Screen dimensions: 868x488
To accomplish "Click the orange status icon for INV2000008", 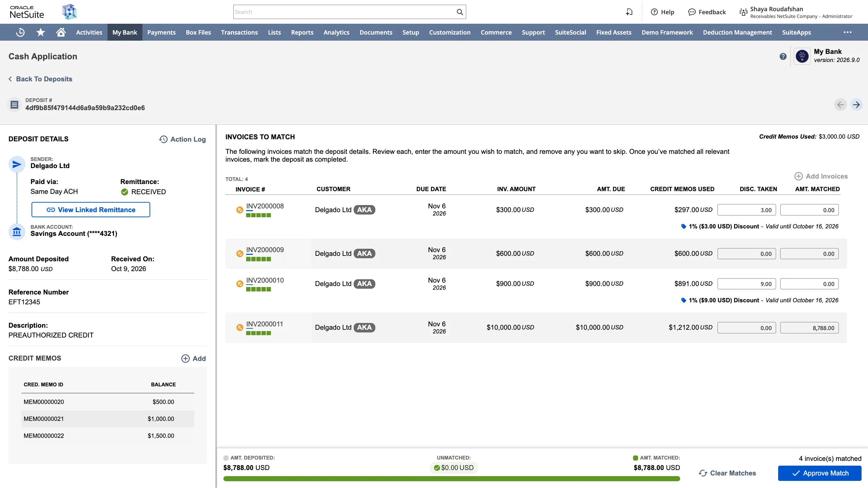I will click(x=240, y=210).
